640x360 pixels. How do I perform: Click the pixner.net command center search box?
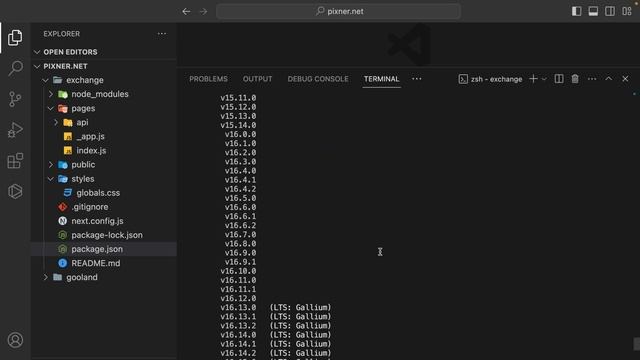[x=338, y=11]
